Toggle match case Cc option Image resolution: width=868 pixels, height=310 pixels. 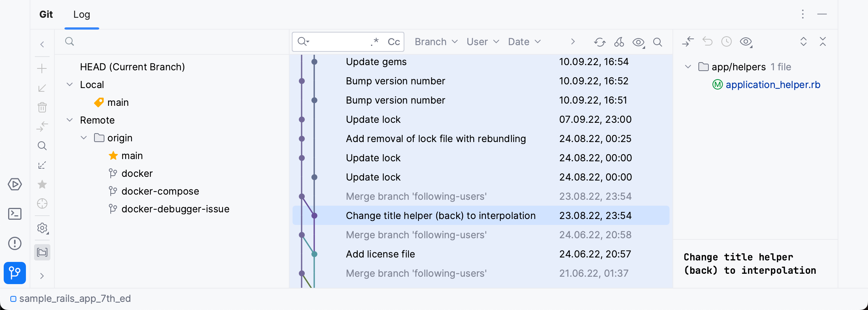pyautogui.click(x=394, y=42)
